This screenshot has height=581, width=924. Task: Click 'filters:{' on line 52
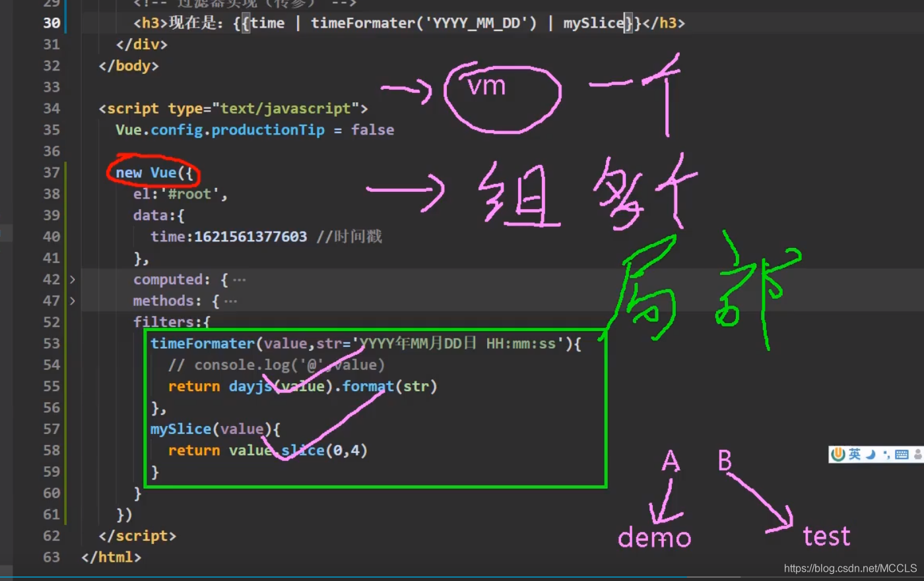point(172,322)
